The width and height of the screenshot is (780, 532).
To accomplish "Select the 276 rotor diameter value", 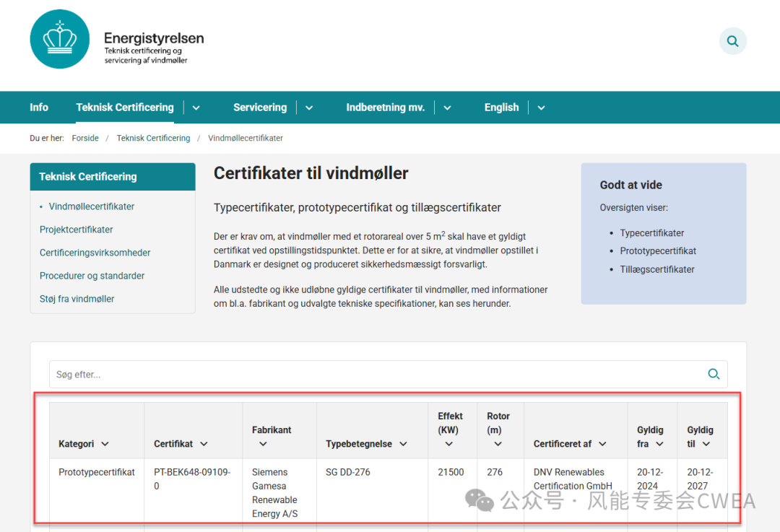I will (495, 472).
